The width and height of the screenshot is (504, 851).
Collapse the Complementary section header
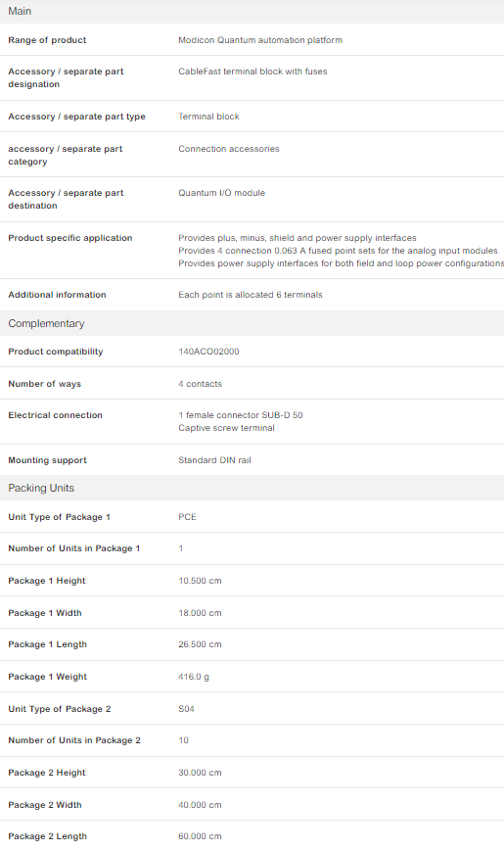252,323
